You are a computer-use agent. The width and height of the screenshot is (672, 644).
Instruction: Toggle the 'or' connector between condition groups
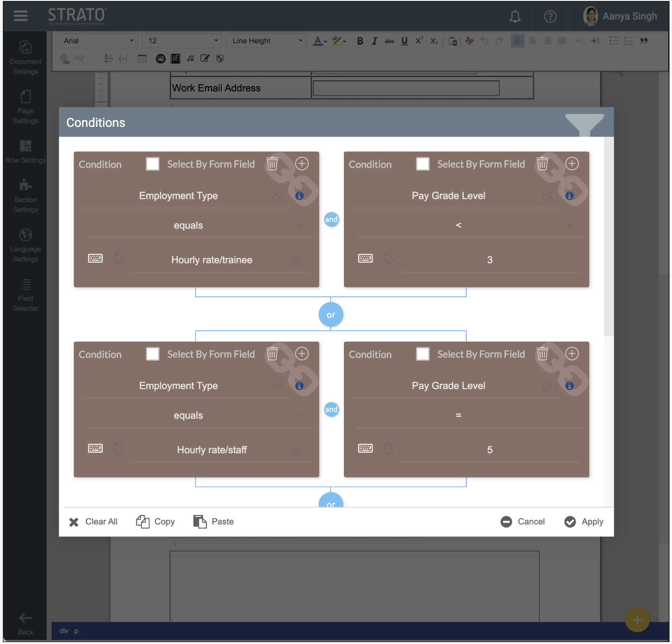coord(331,315)
